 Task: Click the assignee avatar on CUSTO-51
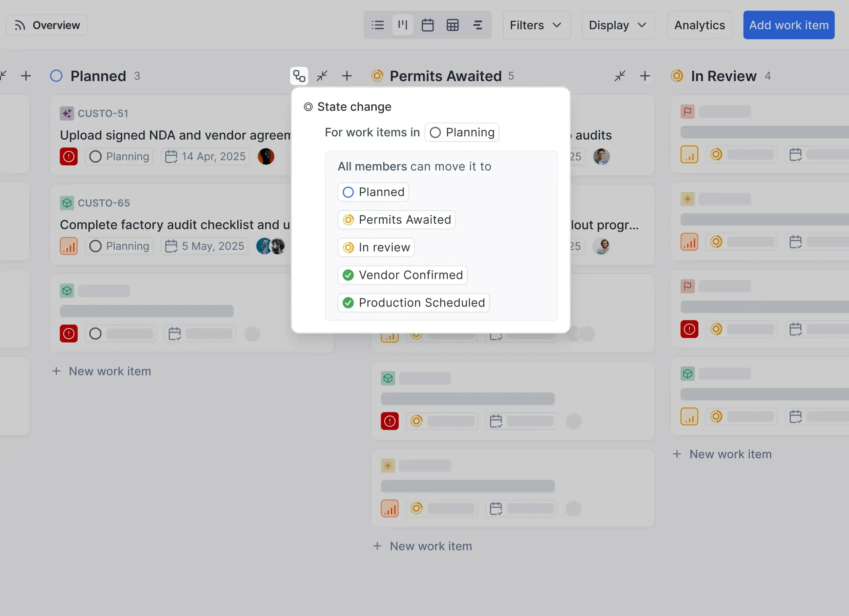click(x=266, y=156)
